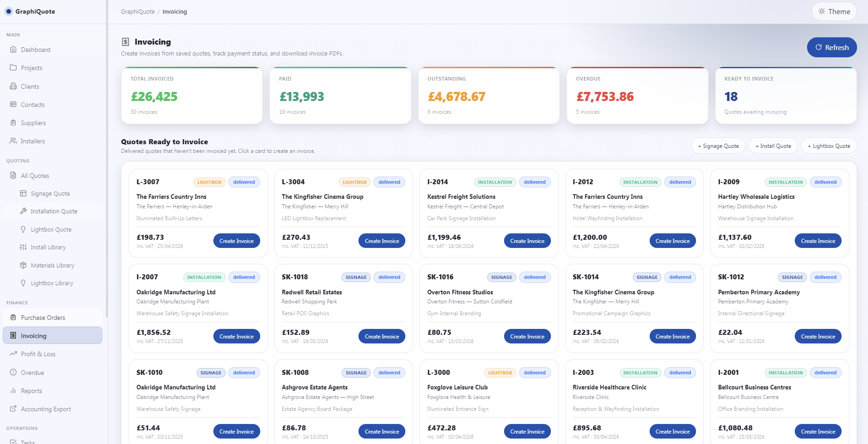Create invoice for quote L-3000
Viewport: 868px width, 444px height.
(527, 431)
